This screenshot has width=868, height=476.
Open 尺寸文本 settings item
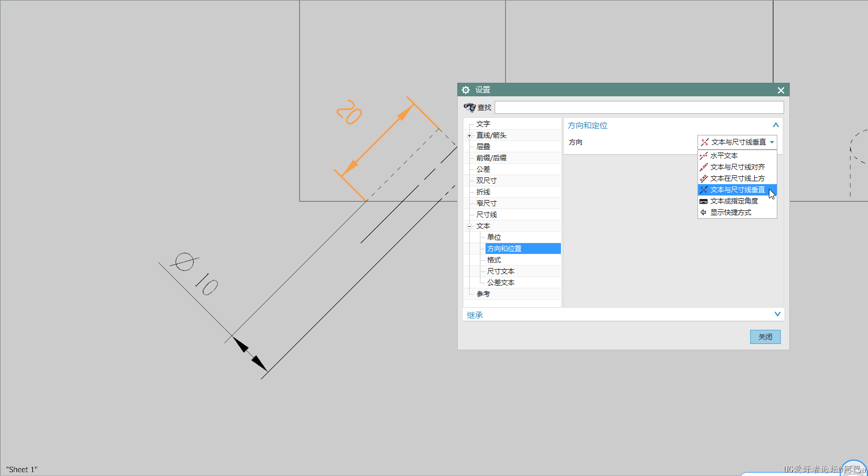[501, 271]
